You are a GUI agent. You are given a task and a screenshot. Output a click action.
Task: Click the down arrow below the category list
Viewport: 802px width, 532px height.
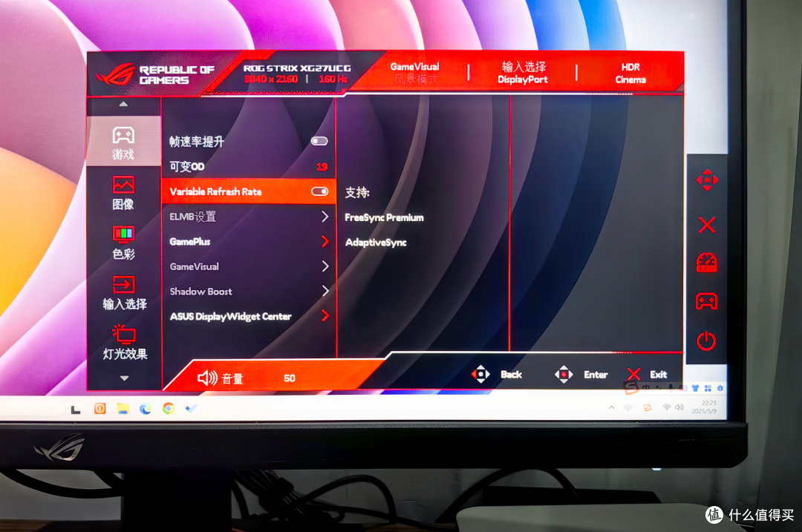click(124, 378)
